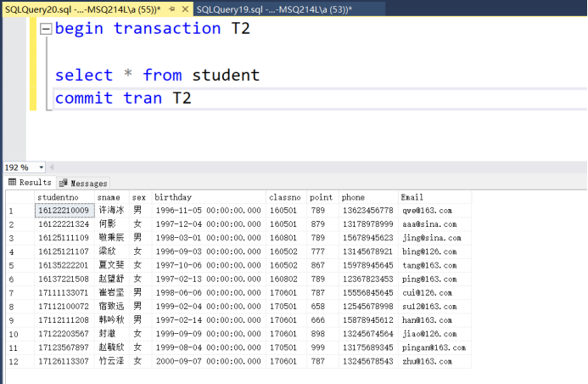Click studentno cell 17126113307
Viewport: 588px width, 384px height.
[x=64, y=361]
